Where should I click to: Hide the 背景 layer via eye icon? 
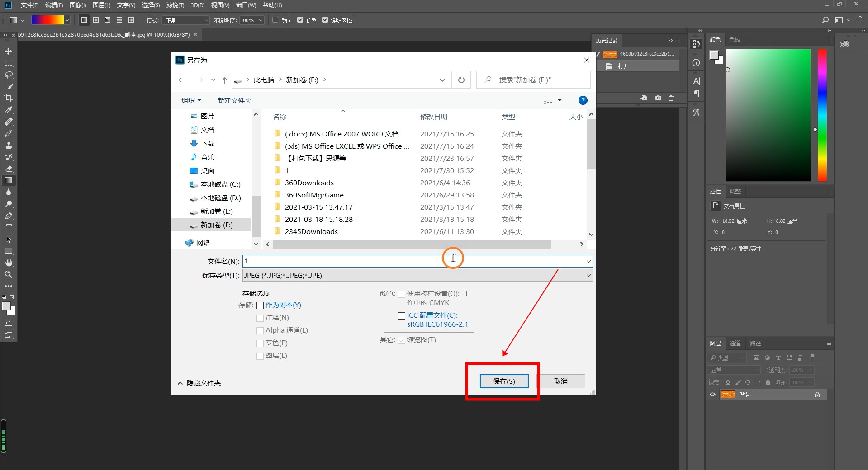[x=712, y=395]
